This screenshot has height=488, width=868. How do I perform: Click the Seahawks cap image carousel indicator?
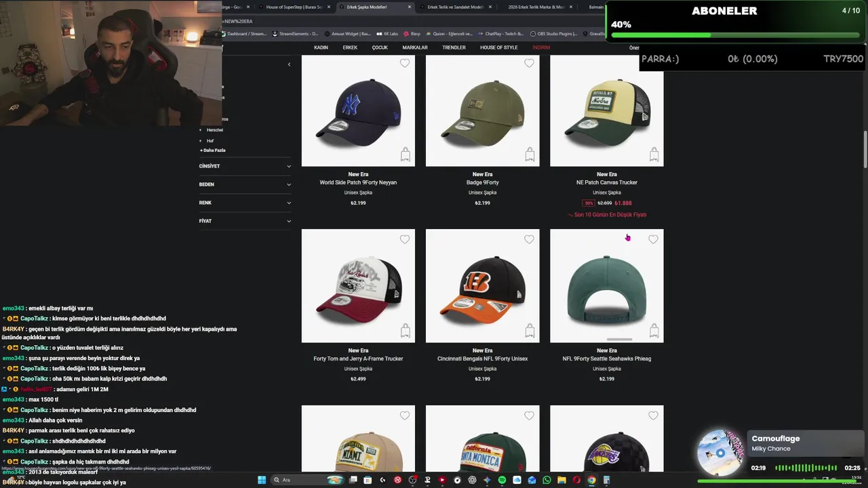tap(619, 339)
